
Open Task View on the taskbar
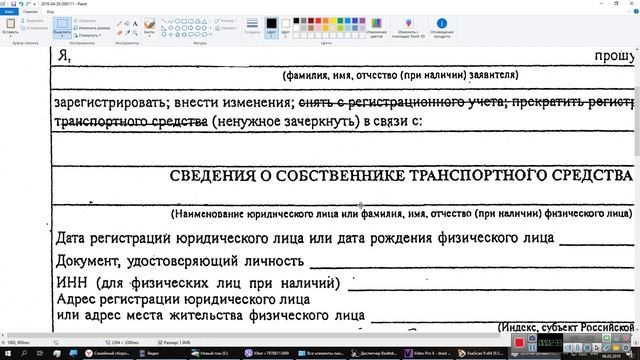[40, 353]
